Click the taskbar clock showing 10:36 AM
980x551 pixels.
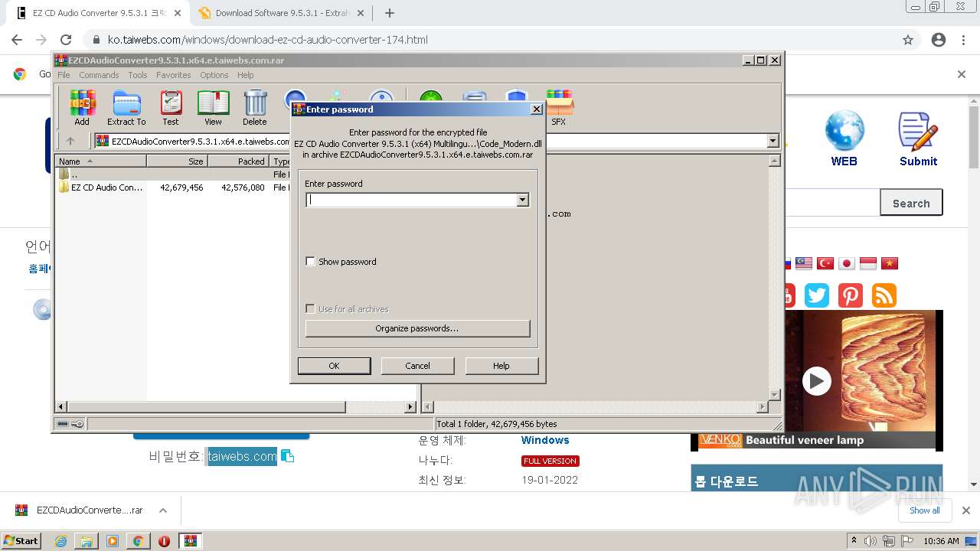(941, 541)
